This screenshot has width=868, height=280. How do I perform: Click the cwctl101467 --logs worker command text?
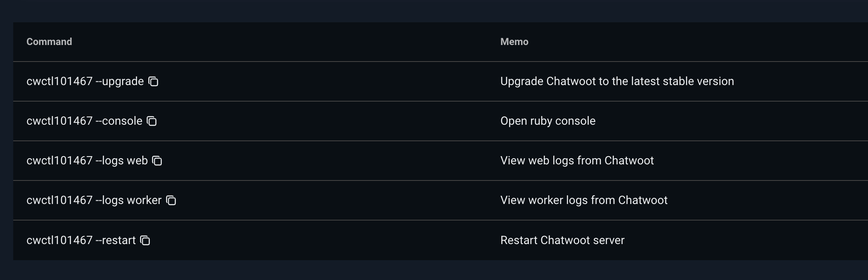[94, 200]
